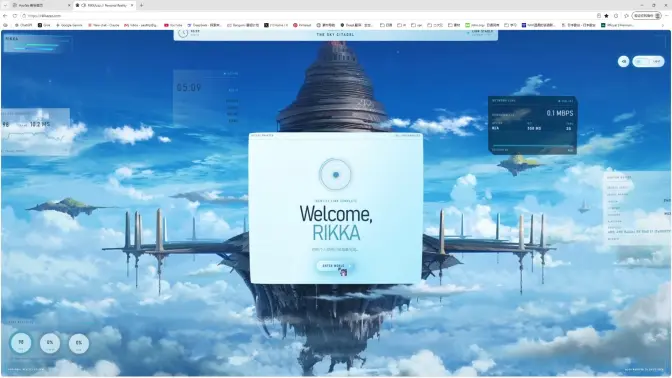
Task: Open the YouTube bookmark
Action: tap(173, 25)
